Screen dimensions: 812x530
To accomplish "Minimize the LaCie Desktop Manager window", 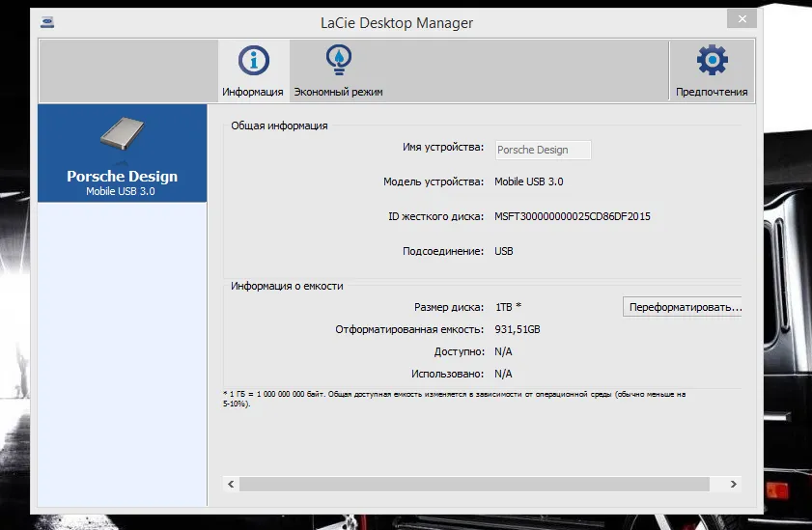I will click(714, 20).
